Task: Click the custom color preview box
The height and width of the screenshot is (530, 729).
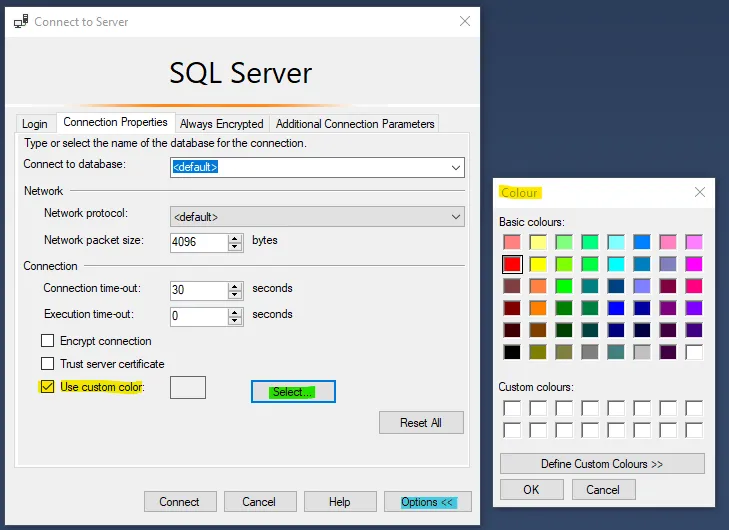Action: pyautogui.click(x=188, y=388)
